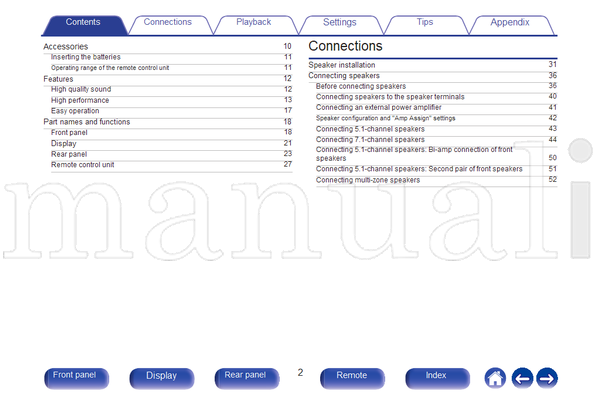Click the Display button at bottom

[161, 378]
